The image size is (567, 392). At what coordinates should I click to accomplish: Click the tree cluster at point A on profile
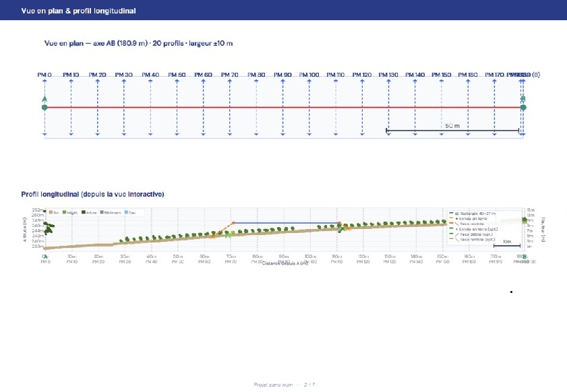(x=49, y=230)
